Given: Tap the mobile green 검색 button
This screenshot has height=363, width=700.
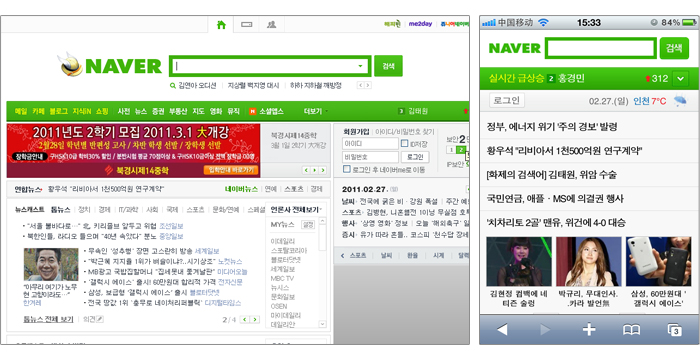Looking at the screenshot, I should [x=674, y=48].
